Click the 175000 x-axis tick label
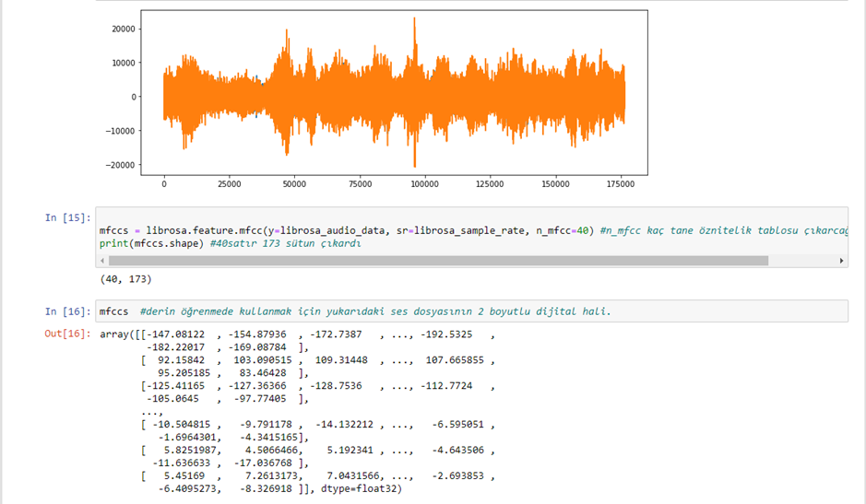The height and width of the screenshot is (504, 866). (621, 184)
